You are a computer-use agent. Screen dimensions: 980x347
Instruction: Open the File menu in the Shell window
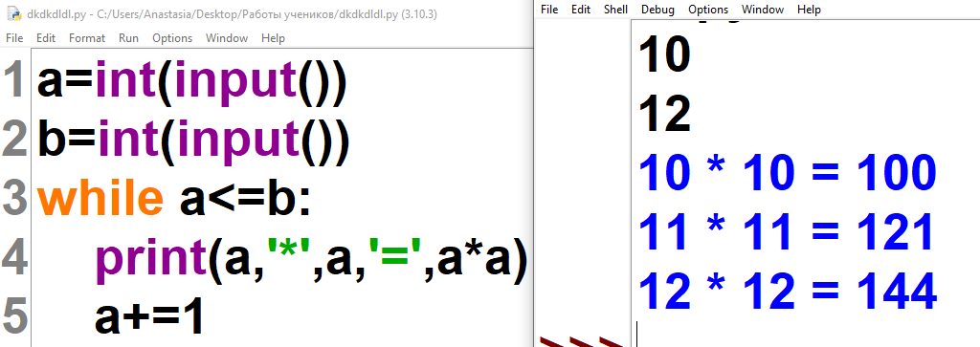pyautogui.click(x=549, y=10)
